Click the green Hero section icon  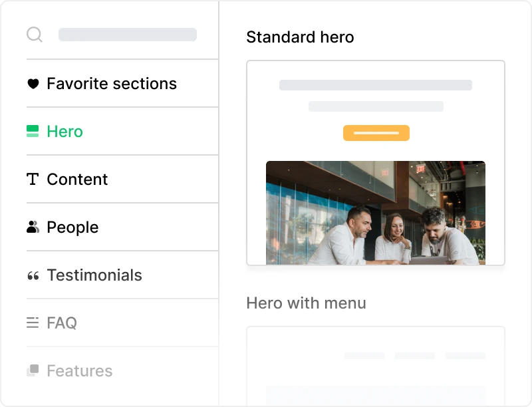pos(33,131)
